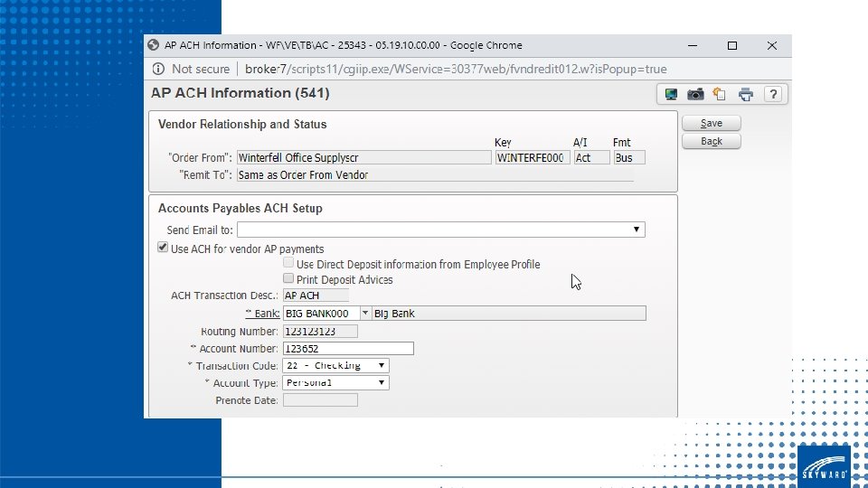Image resolution: width=868 pixels, height=488 pixels.
Task: Click the AP ACH Information (541) heading
Action: 241,93
